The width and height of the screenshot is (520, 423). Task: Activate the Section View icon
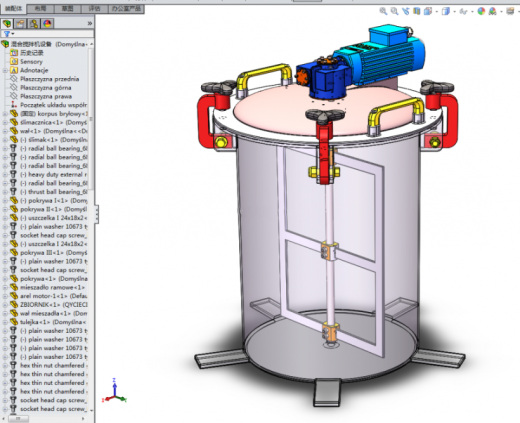[x=417, y=11]
